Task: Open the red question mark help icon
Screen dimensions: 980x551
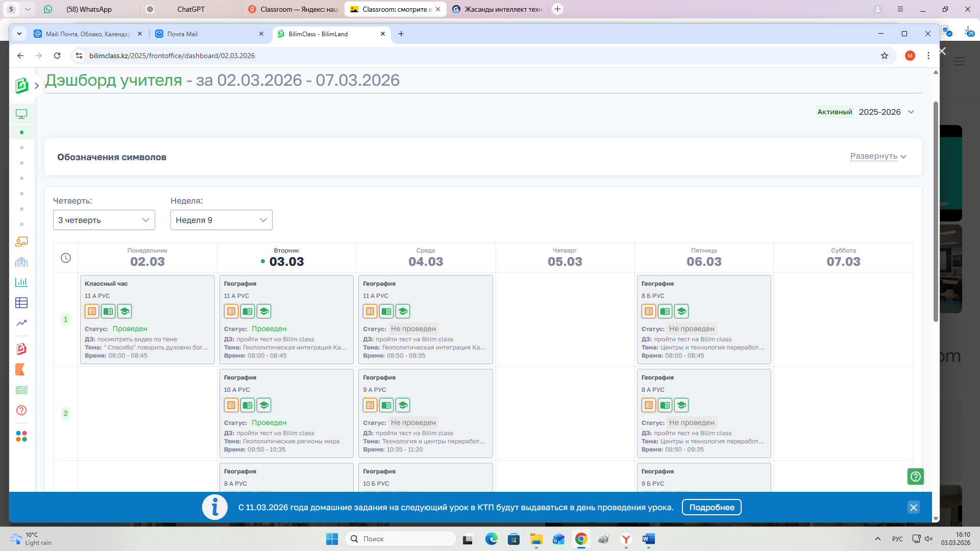Action: (x=21, y=410)
